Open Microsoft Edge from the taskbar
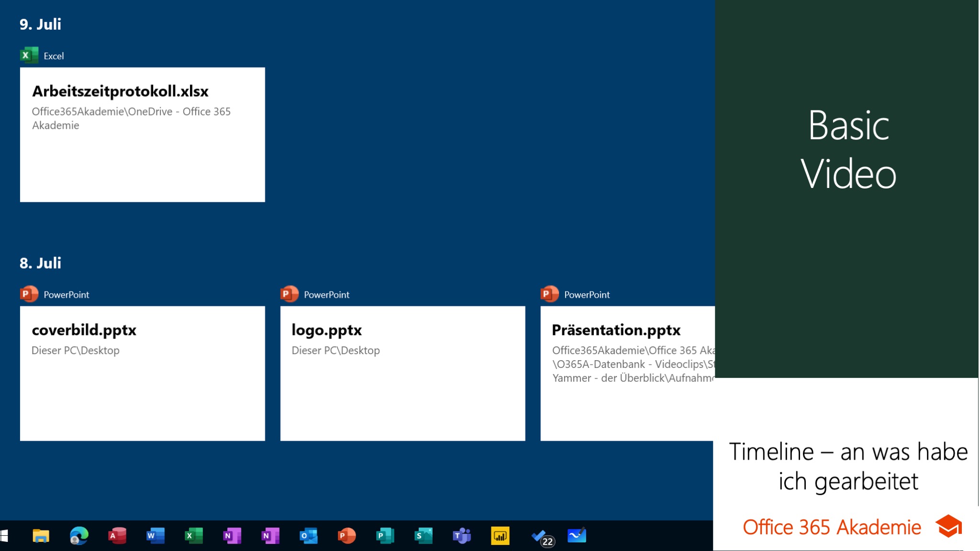This screenshot has width=980, height=551. pyautogui.click(x=79, y=536)
